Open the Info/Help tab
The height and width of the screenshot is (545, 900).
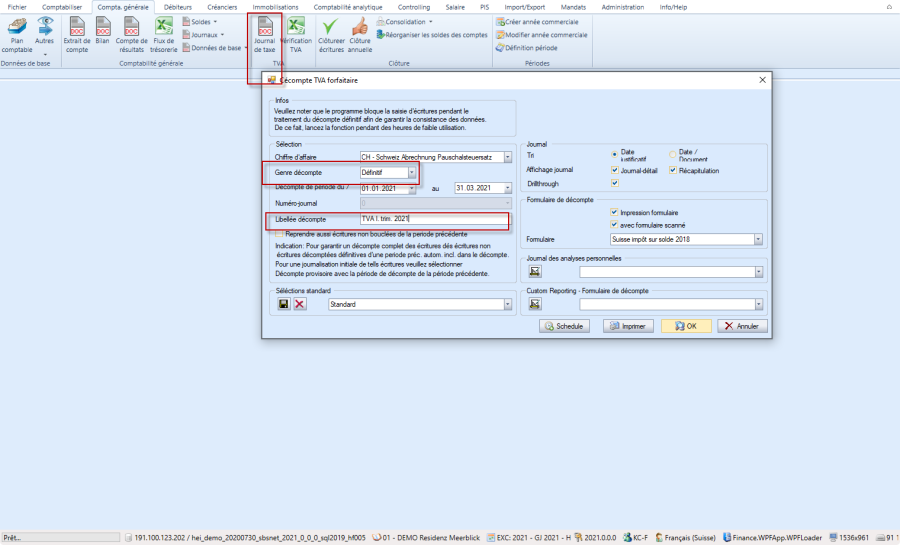(x=673, y=7)
